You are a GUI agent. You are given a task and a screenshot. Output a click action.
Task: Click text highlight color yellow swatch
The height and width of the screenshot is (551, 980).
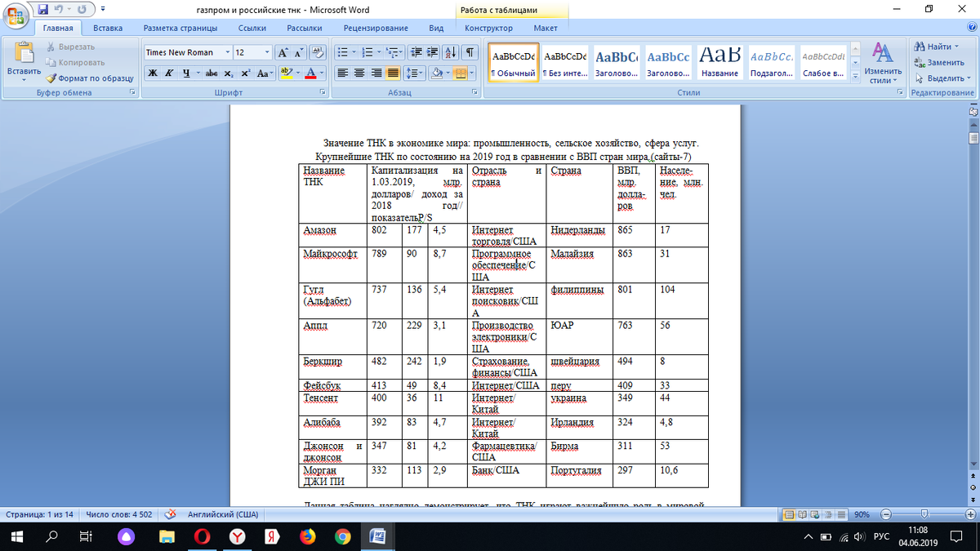286,73
